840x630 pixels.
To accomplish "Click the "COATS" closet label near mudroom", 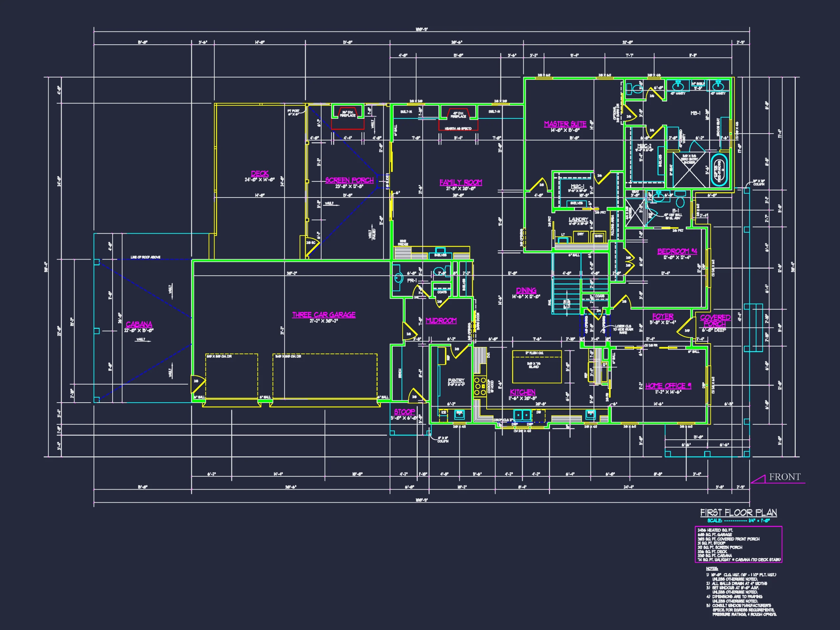I will click(x=442, y=292).
